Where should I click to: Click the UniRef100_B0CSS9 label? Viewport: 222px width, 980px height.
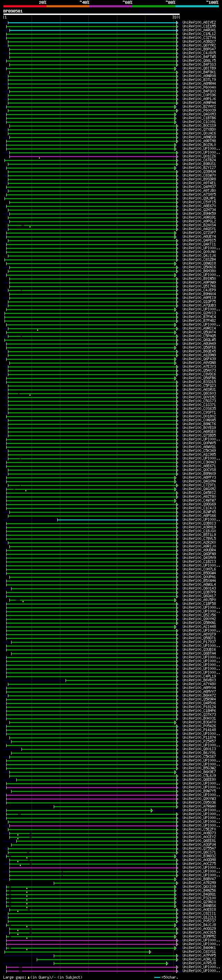click(199, 126)
